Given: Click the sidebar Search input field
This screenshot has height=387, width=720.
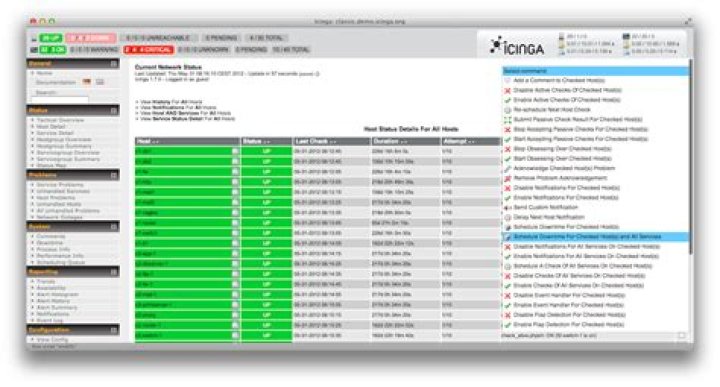Looking at the screenshot, I should (x=60, y=100).
